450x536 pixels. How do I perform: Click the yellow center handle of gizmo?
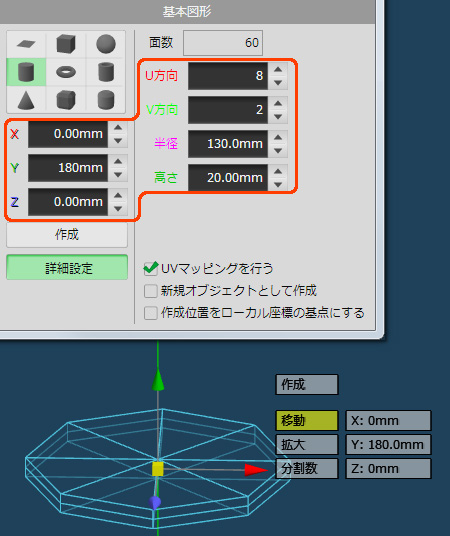(158, 469)
